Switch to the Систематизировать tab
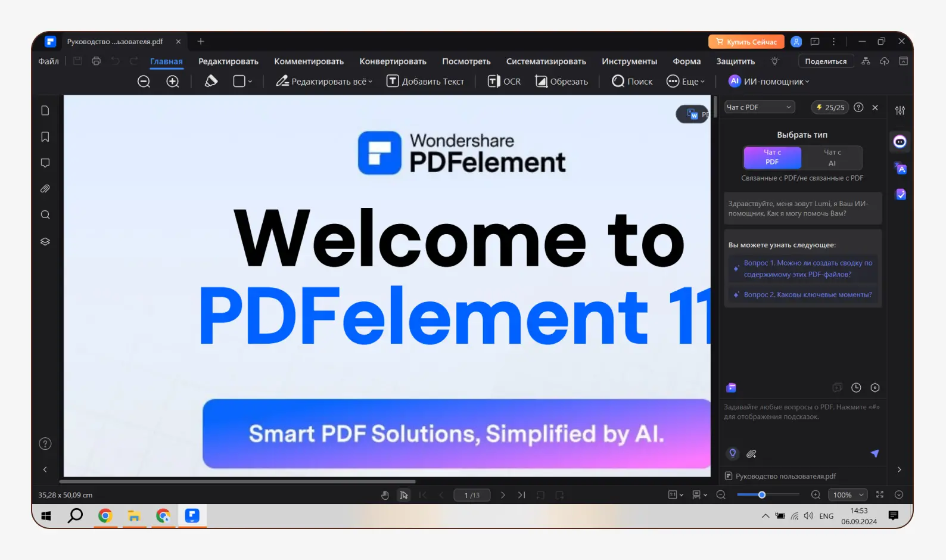Screen dimensions: 946x560 (546, 61)
